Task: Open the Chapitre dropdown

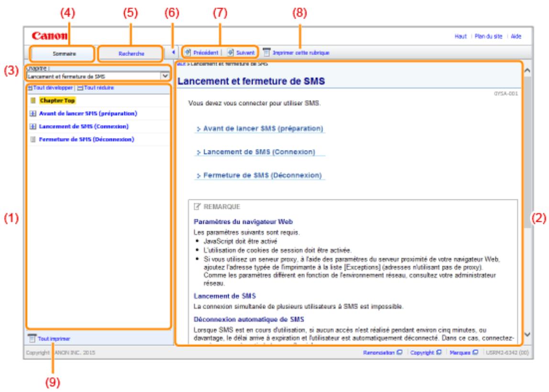Action: coord(98,76)
